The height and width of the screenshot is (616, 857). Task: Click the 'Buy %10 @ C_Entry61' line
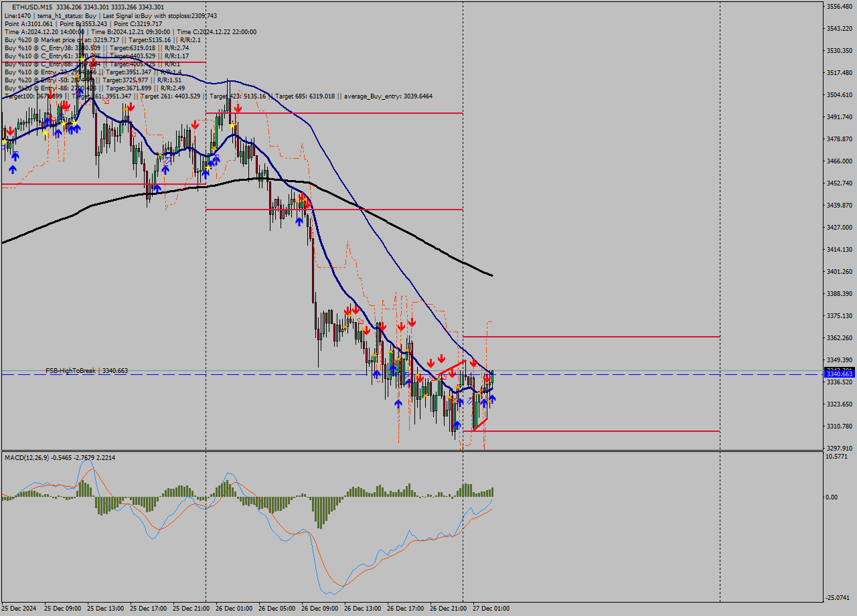click(x=96, y=56)
